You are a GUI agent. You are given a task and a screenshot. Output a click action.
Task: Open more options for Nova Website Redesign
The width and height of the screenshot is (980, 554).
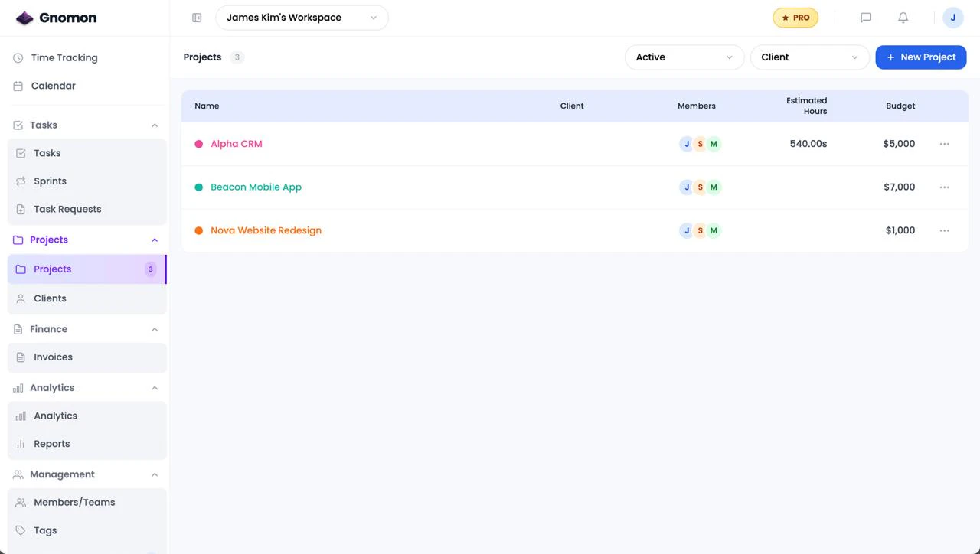(x=945, y=230)
